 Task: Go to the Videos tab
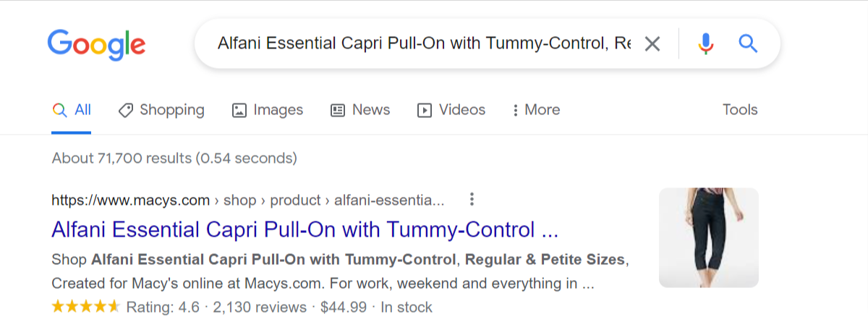coord(451,110)
